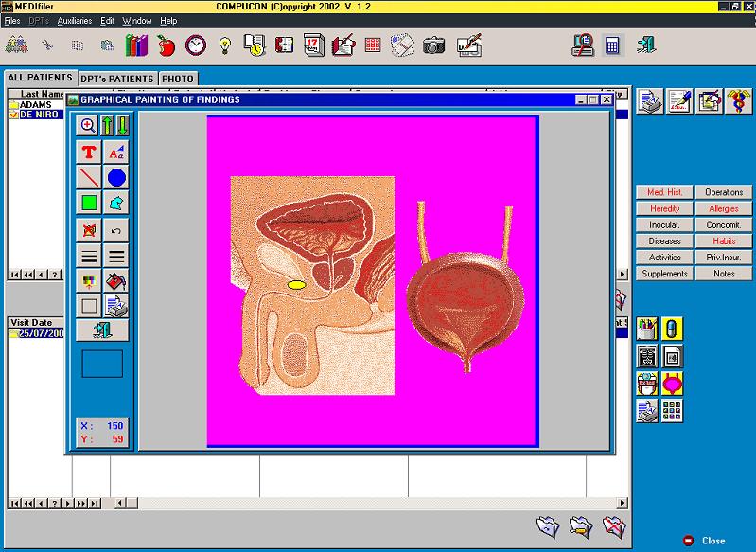Select the 25/07 visit date row
This screenshot has height=552, width=756.
37,333
